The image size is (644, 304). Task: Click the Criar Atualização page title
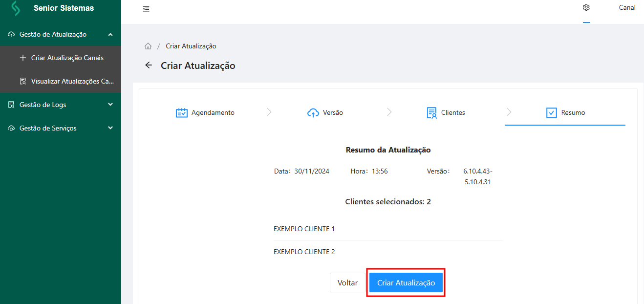click(x=198, y=65)
